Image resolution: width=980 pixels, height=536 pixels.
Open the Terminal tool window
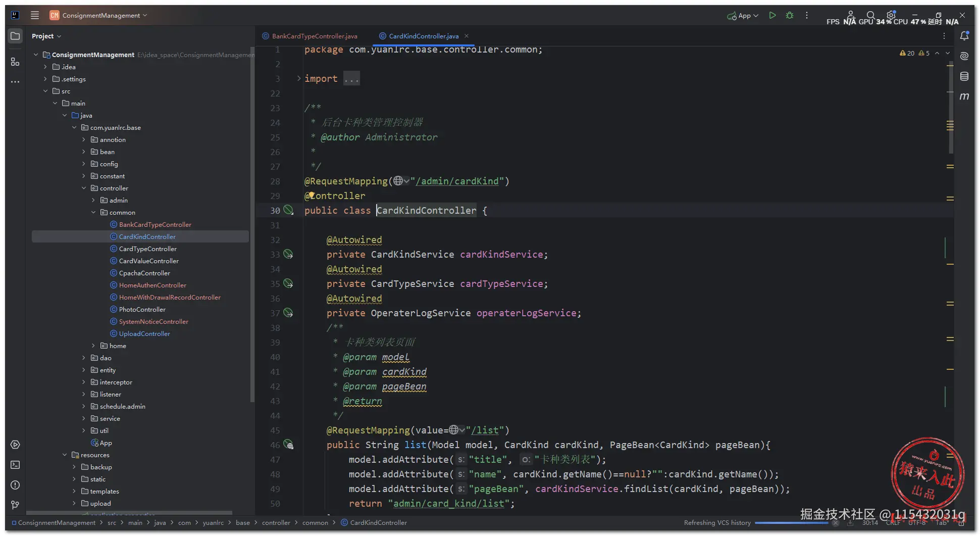[x=15, y=465]
